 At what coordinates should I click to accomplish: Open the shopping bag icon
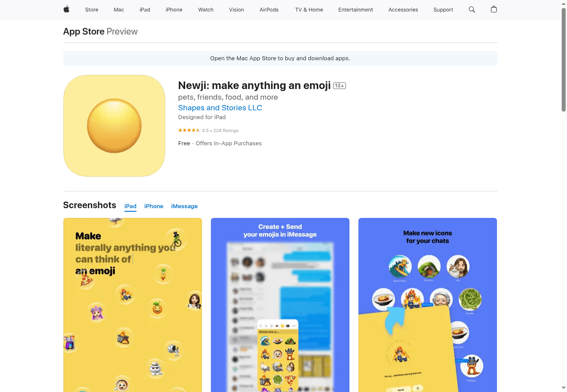494,9
